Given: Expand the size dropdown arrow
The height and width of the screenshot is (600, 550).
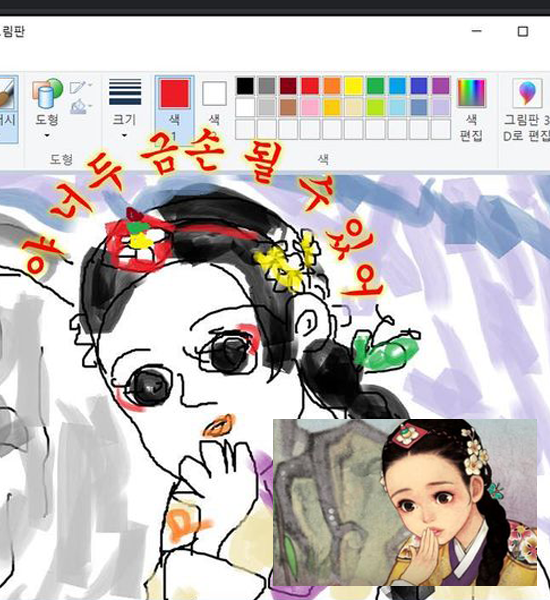Looking at the screenshot, I should [124, 135].
